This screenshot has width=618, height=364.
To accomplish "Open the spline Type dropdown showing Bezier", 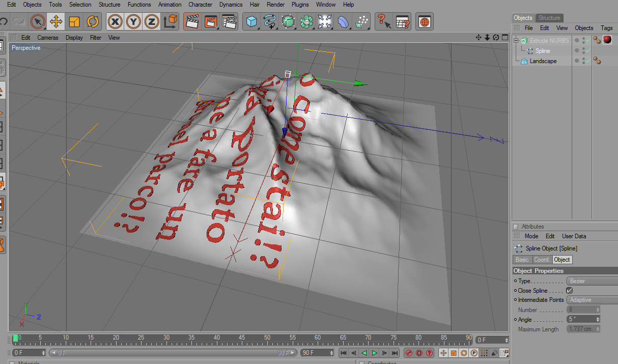I will [x=592, y=281].
